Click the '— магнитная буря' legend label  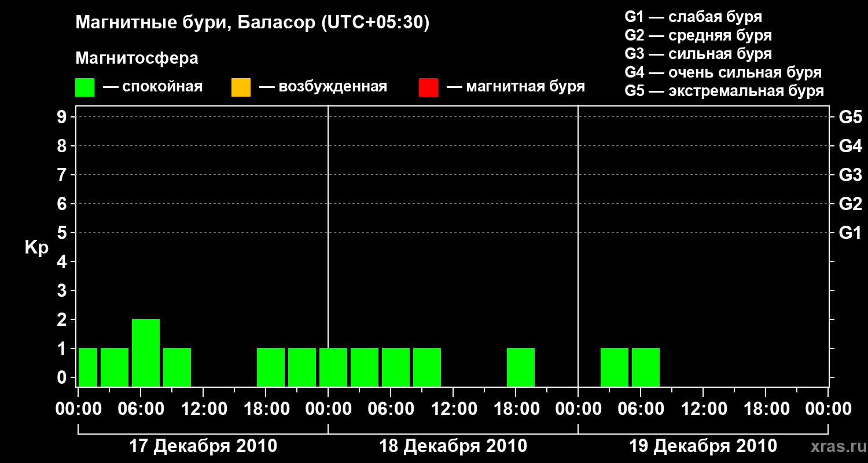point(516,87)
